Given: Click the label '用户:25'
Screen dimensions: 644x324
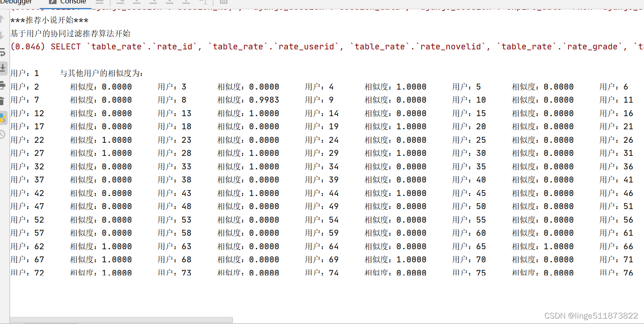Looking at the screenshot, I should point(469,140).
